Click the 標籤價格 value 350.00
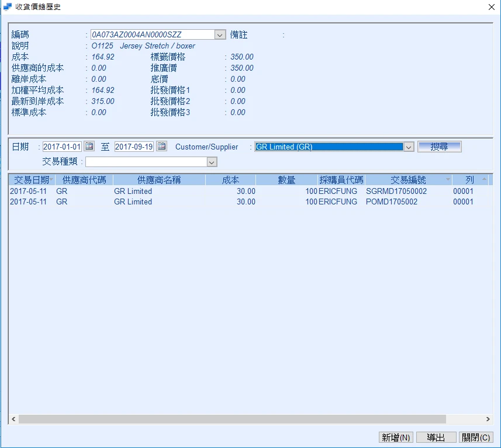 tap(242, 57)
